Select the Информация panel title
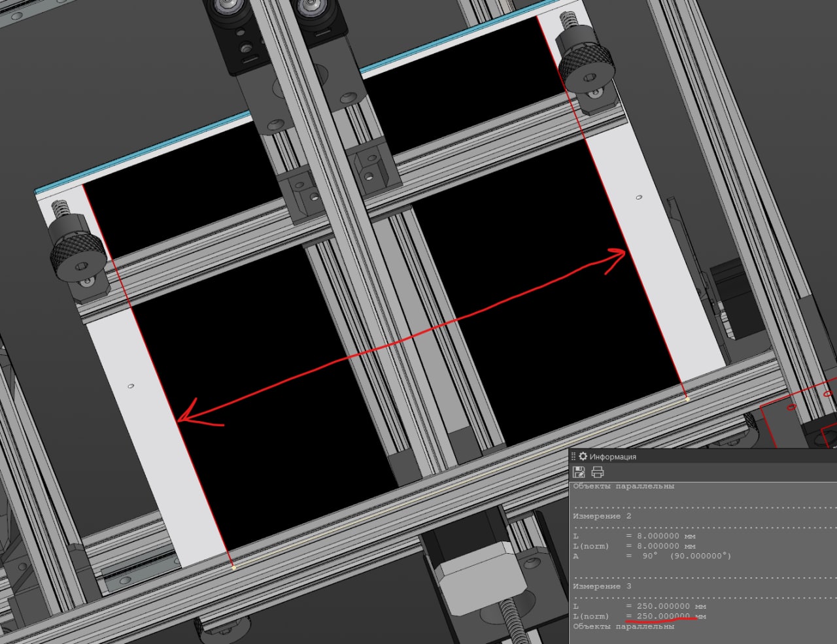837x644 pixels. (x=613, y=456)
